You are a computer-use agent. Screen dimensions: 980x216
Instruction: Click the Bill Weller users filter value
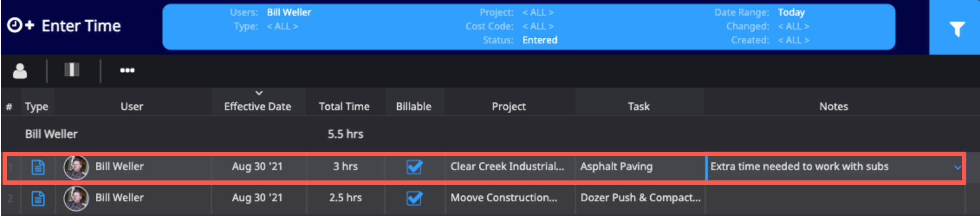pos(289,12)
